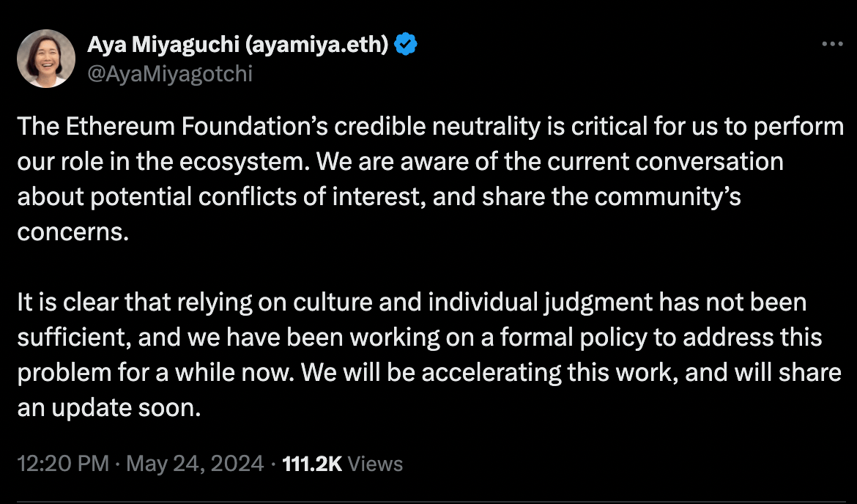Open the Aya Miyaguchi (ayamiya.eth) display name
Viewport: 857px width, 504px height.
[239, 45]
